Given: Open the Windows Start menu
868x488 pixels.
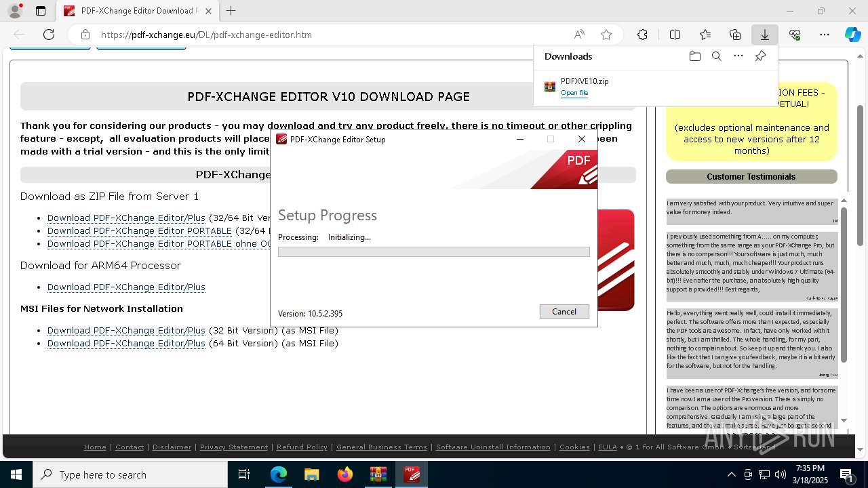Looking at the screenshot, I should (16, 474).
